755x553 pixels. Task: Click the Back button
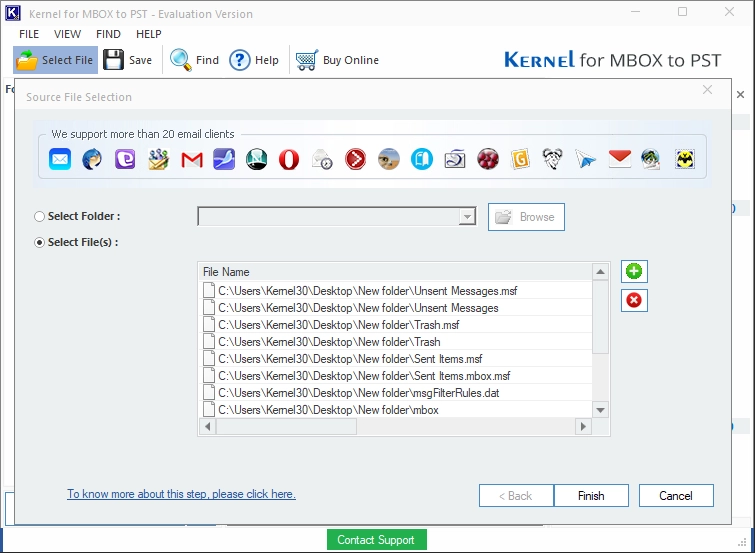coord(516,496)
